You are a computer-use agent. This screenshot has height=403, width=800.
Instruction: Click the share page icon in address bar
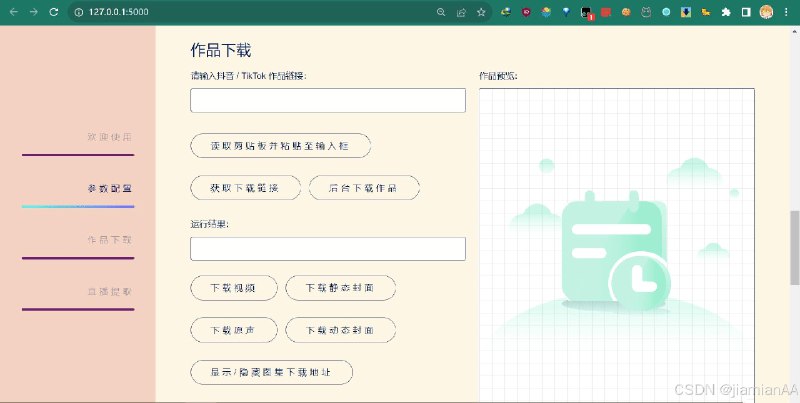[461, 12]
